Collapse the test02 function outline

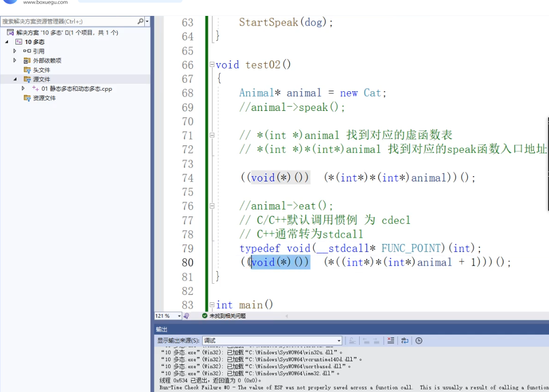212,64
